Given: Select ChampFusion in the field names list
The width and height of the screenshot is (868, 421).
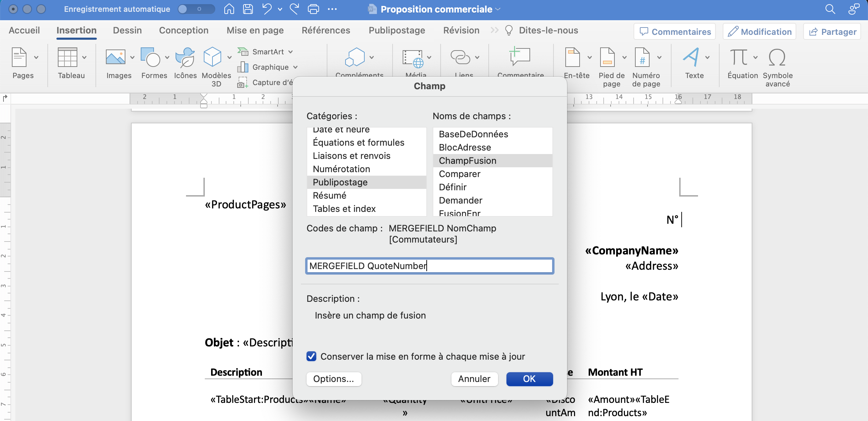Looking at the screenshot, I should click(x=467, y=161).
